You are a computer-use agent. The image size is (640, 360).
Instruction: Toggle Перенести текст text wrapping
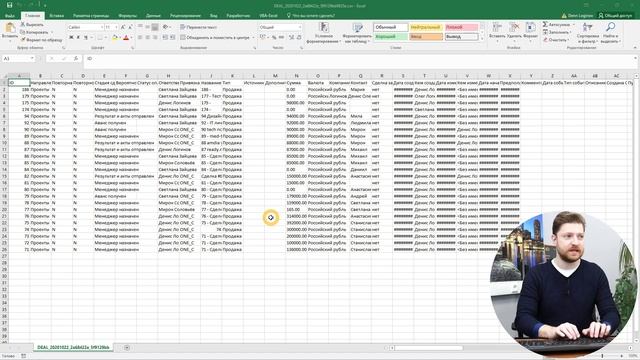199,27
